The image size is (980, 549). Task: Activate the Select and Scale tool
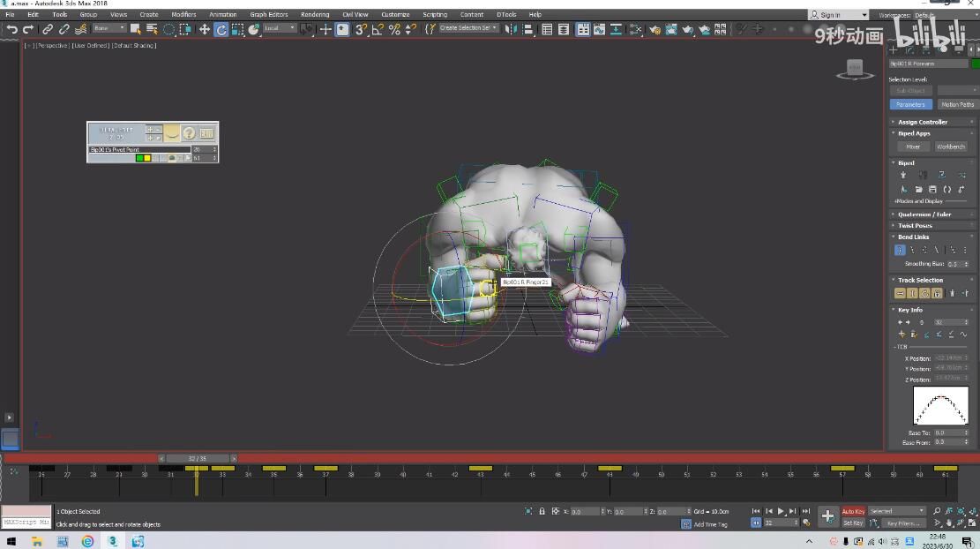tap(237, 29)
